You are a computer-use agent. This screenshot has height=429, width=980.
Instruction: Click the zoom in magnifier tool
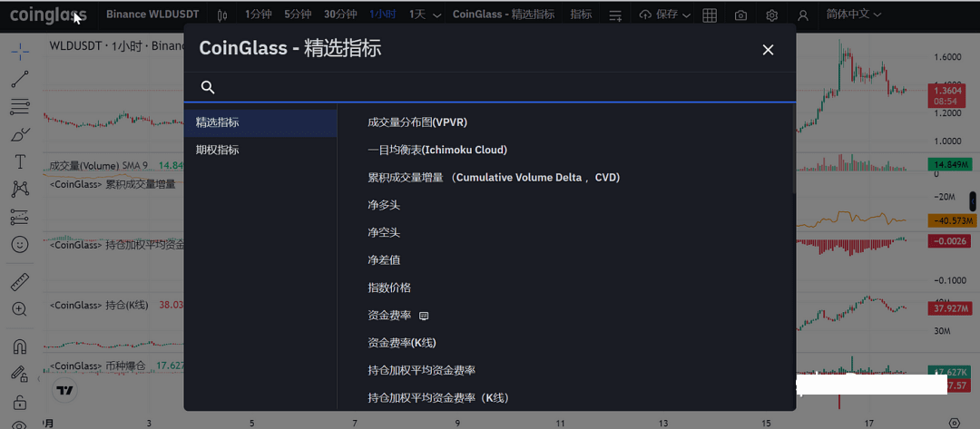(x=20, y=309)
